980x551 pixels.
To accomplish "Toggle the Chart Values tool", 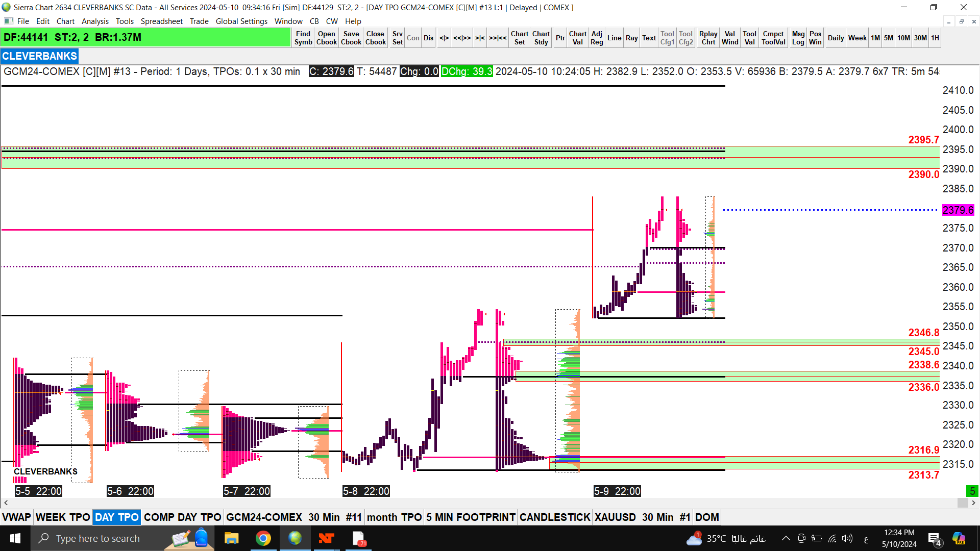I will (x=577, y=38).
